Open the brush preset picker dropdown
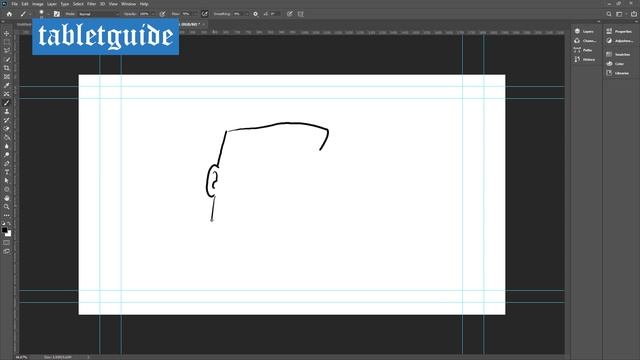Viewport: 640px width, 360px height. pos(48,14)
